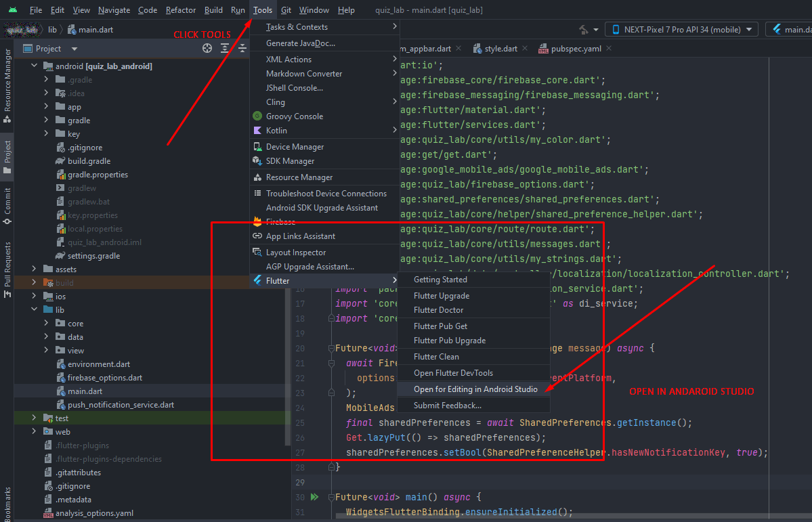Close the pubspec.yaml editor tab

pyautogui.click(x=608, y=49)
